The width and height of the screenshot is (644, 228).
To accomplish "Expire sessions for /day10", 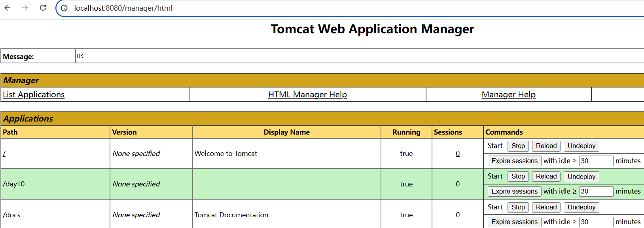I will [514, 191].
